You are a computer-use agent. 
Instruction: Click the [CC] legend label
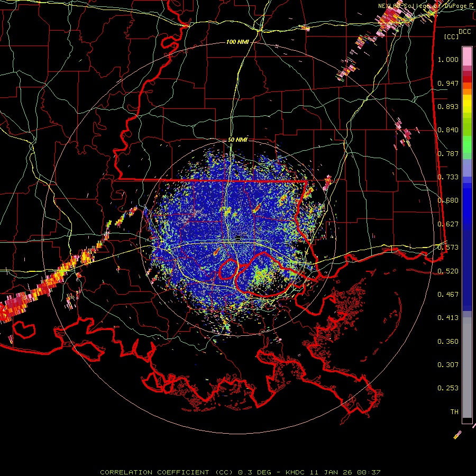[x=452, y=36]
